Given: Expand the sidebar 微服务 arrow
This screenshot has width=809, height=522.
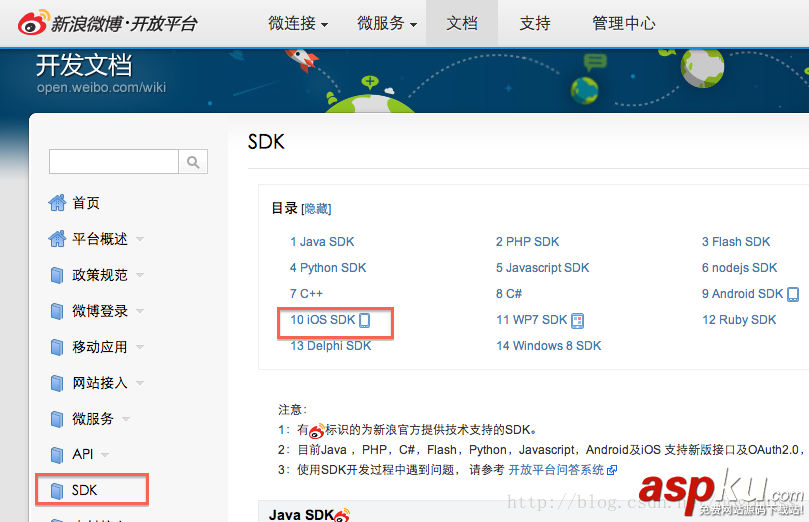Looking at the screenshot, I should tap(126, 419).
